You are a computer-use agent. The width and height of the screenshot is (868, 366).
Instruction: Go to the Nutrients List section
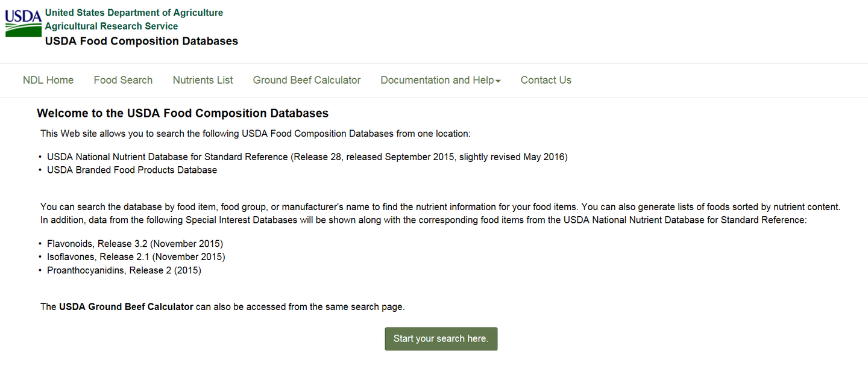pyautogui.click(x=203, y=80)
